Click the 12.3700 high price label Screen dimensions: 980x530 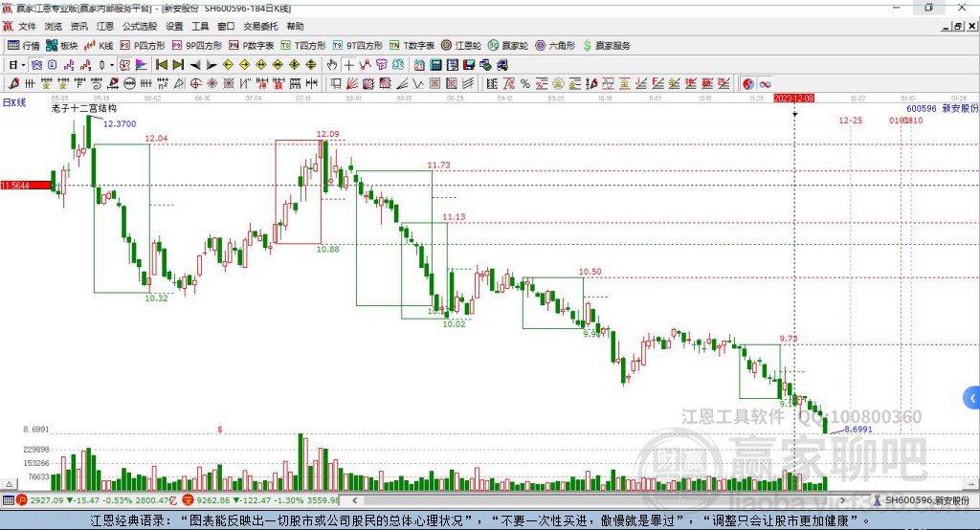click(120, 123)
